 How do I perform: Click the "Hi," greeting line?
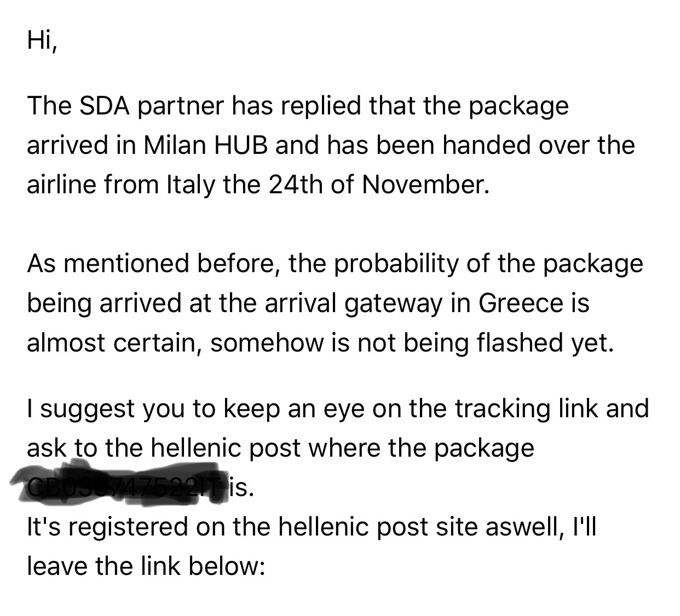click(x=41, y=41)
